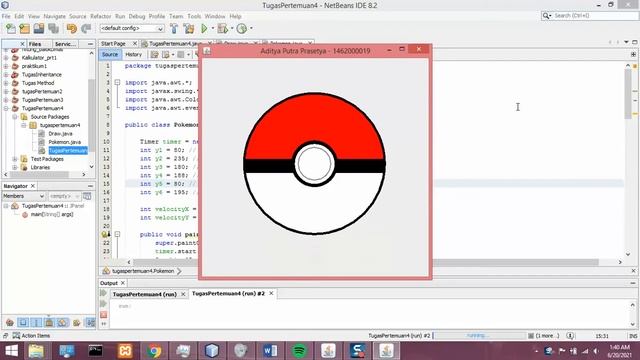Click the lightbulb hint icon at line 21
The height and width of the screenshot is (360, 640).
point(105,235)
